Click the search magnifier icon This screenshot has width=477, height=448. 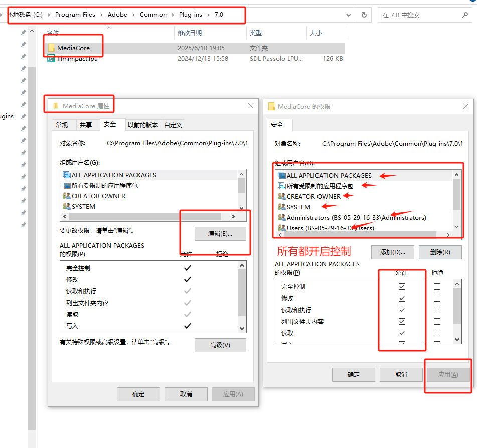click(x=465, y=15)
